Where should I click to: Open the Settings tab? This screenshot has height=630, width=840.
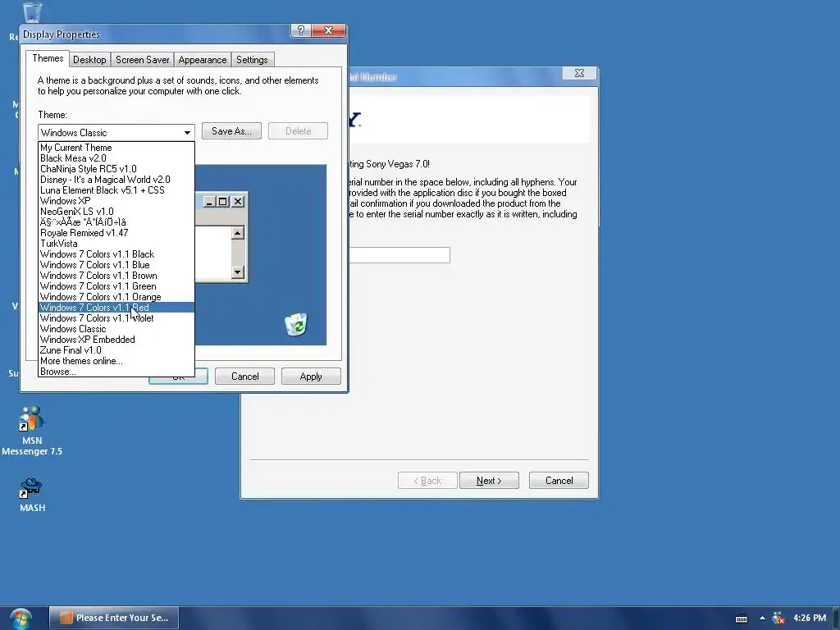[252, 60]
